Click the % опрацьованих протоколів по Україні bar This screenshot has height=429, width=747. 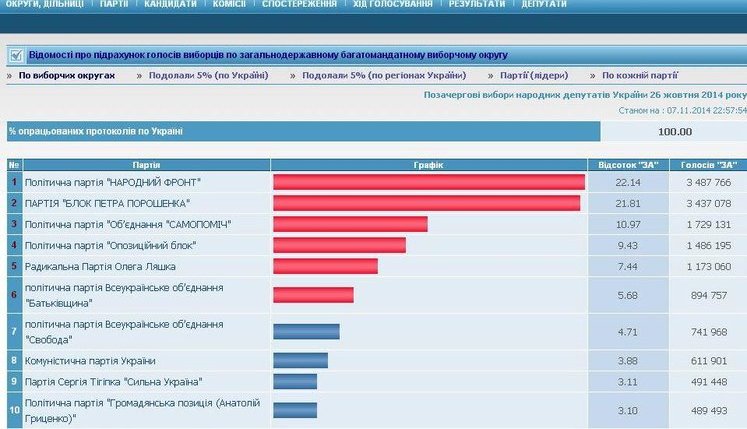[x=303, y=131]
